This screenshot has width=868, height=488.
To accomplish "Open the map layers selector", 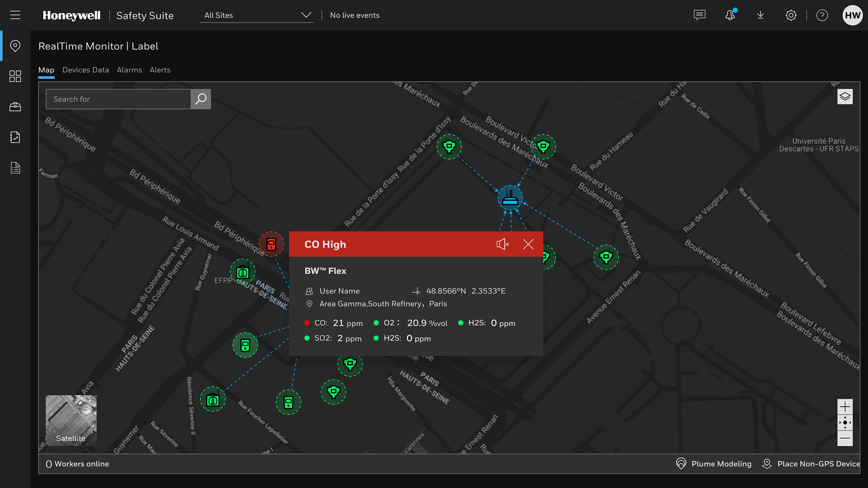I will click(x=845, y=96).
